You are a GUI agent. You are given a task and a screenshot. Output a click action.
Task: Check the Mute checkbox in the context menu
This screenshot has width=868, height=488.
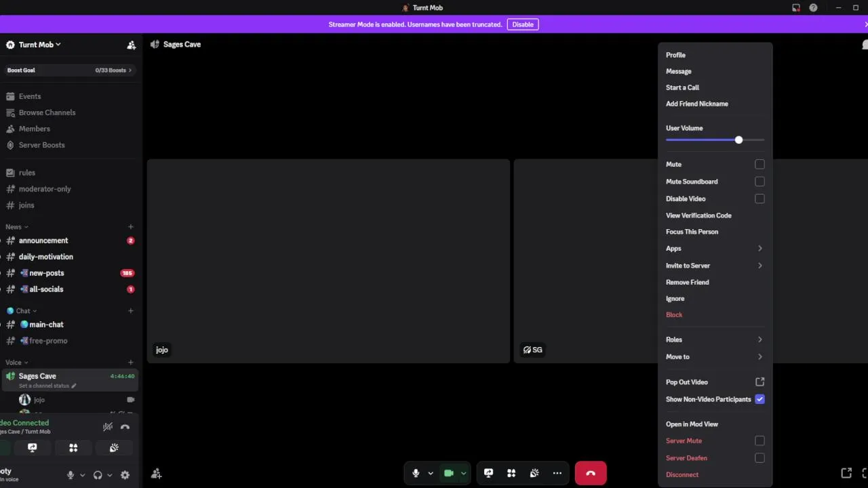759,164
